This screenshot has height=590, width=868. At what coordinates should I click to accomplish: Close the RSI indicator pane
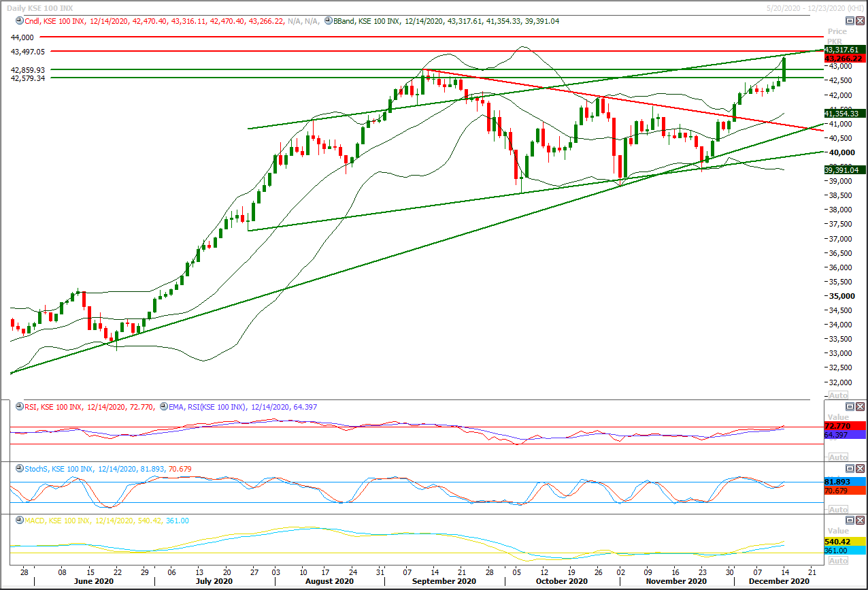860,406
